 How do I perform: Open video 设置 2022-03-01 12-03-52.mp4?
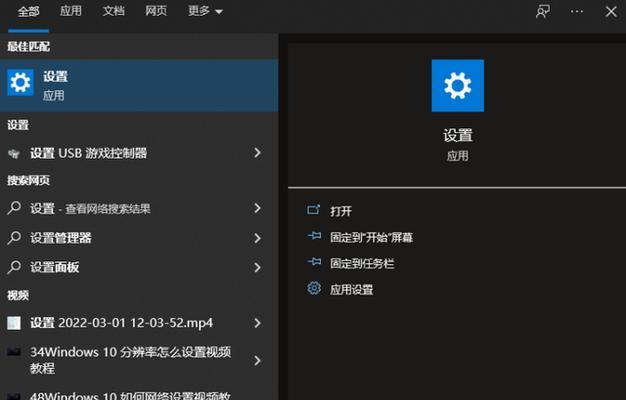pos(139,323)
